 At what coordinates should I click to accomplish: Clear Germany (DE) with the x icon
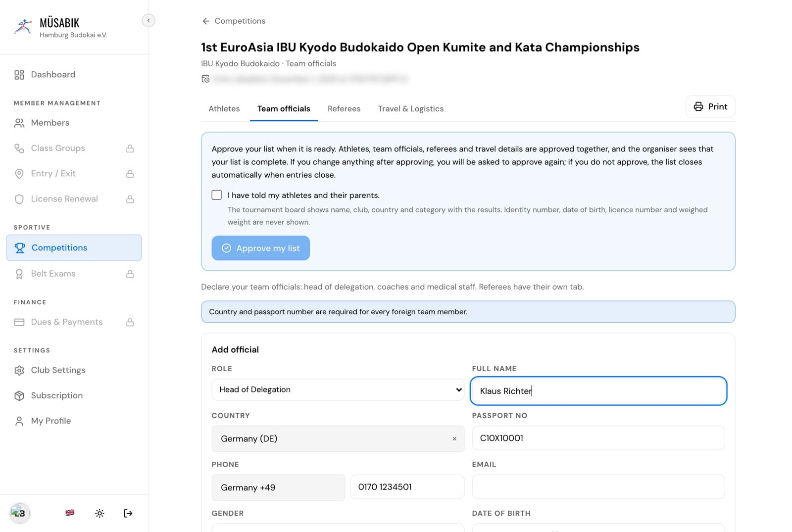pyautogui.click(x=454, y=439)
